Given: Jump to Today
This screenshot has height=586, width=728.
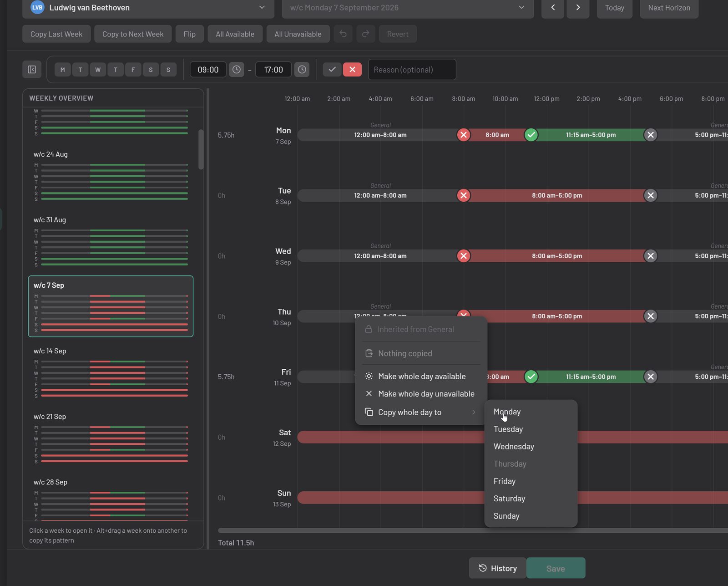Looking at the screenshot, I should pos(615,8).
